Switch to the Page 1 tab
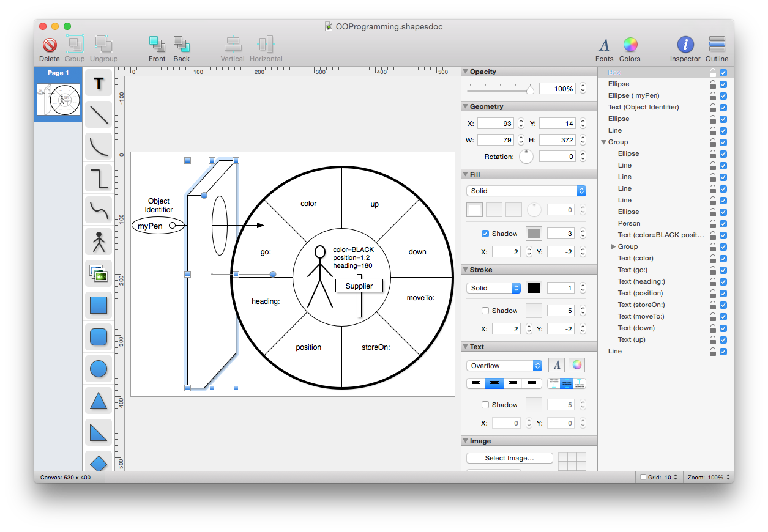Image resolution: width=768 pixels, height=532 pixels. 58,73
